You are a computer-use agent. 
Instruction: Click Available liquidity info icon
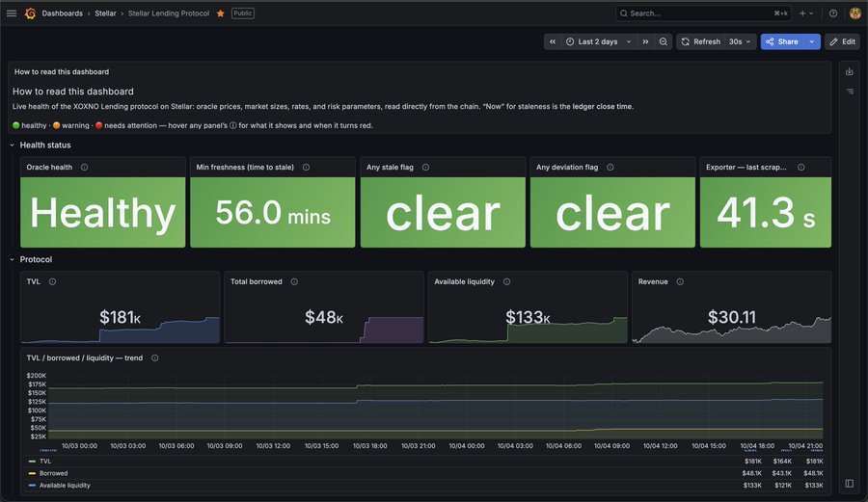(x=506, y=281)
